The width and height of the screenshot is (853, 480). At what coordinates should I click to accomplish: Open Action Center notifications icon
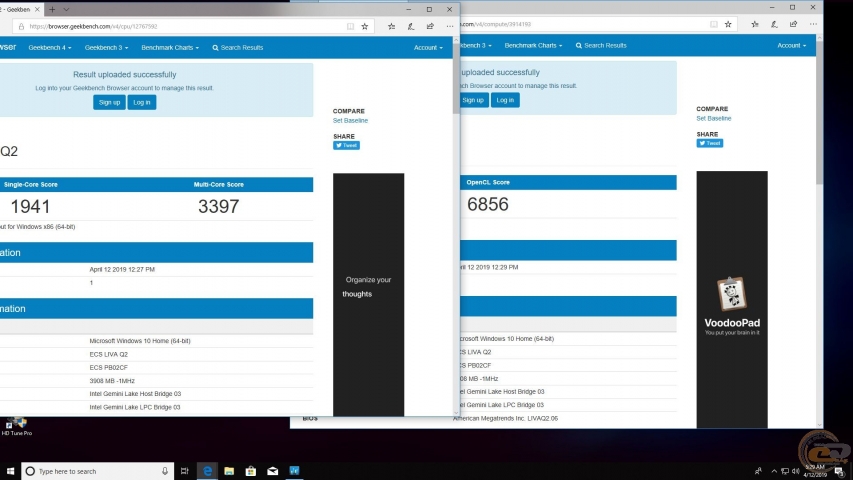(x=839, y=471)
